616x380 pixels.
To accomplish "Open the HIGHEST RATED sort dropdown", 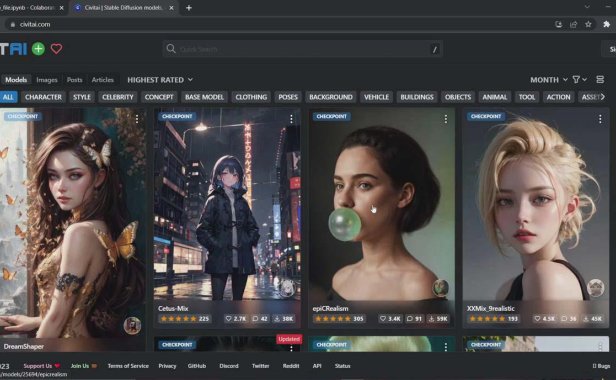I will pos(160,80).
